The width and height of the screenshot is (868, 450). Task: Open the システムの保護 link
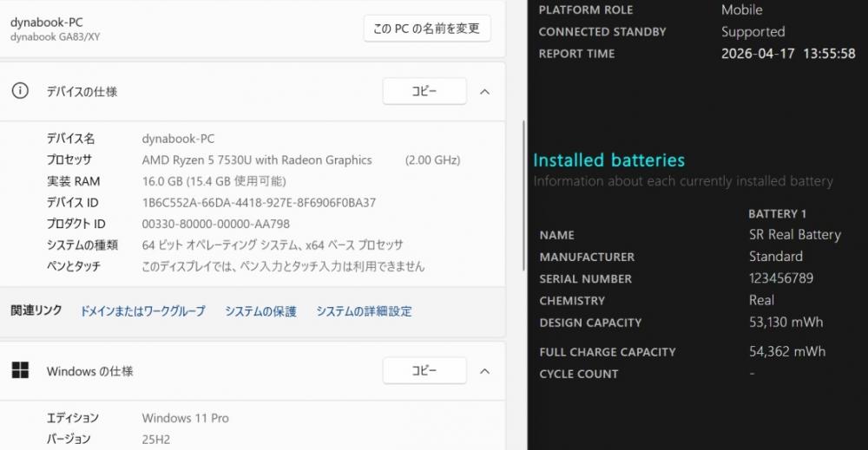tap(260, 311)
